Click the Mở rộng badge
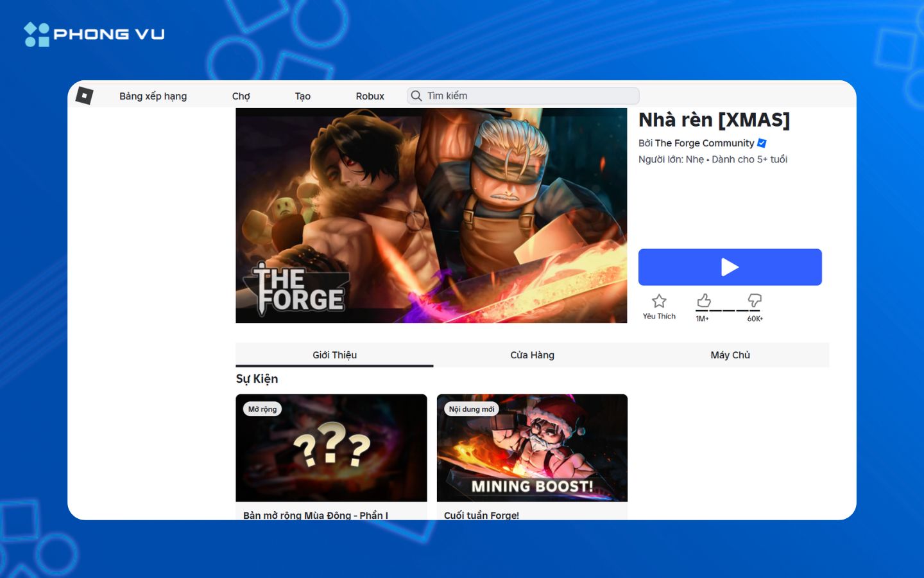The height and width of the screenshot is (578, 924). click(262, 409)
